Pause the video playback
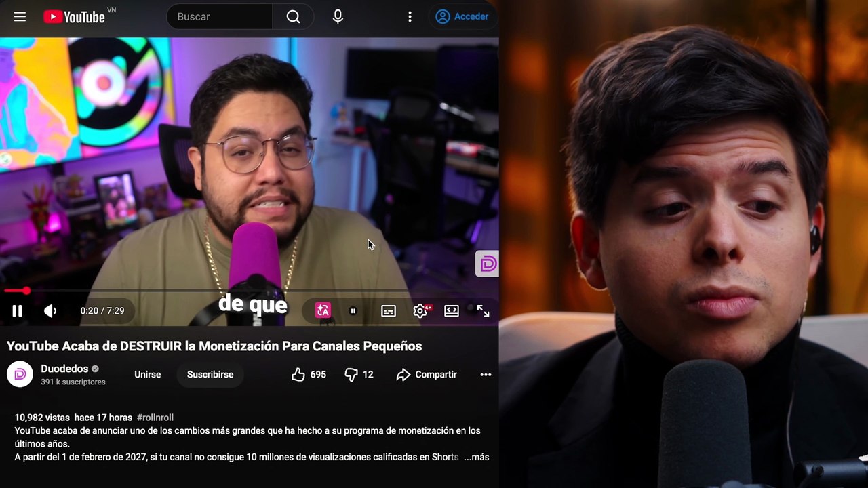 (17, 311)
